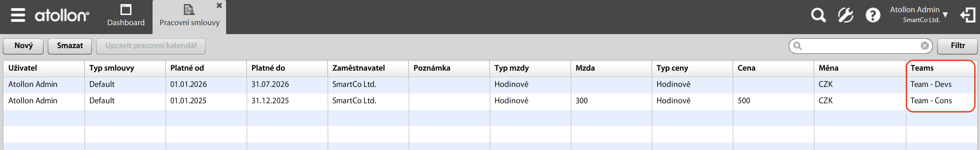Click the Nový button
980x150 pixels.
(x=23, y=46)
